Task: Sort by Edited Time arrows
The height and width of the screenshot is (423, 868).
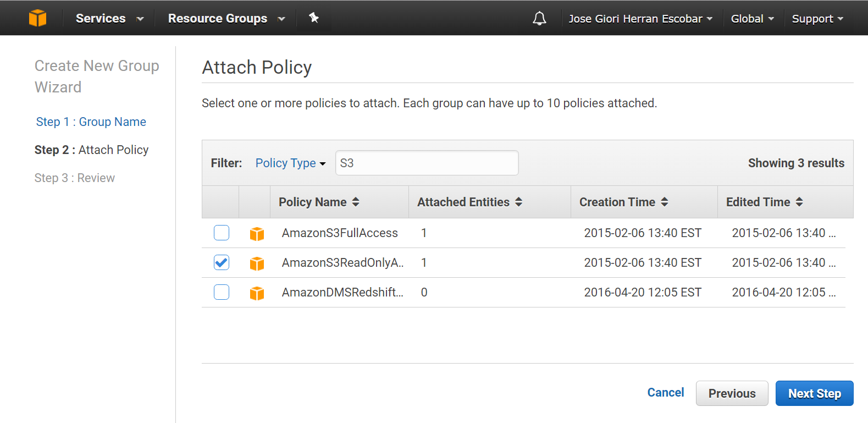Action: 799,202
